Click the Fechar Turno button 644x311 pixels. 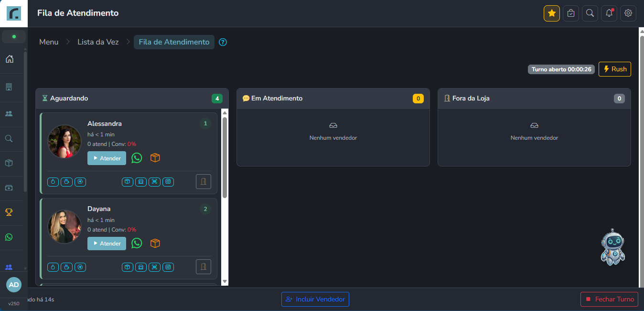pos(609,299)
